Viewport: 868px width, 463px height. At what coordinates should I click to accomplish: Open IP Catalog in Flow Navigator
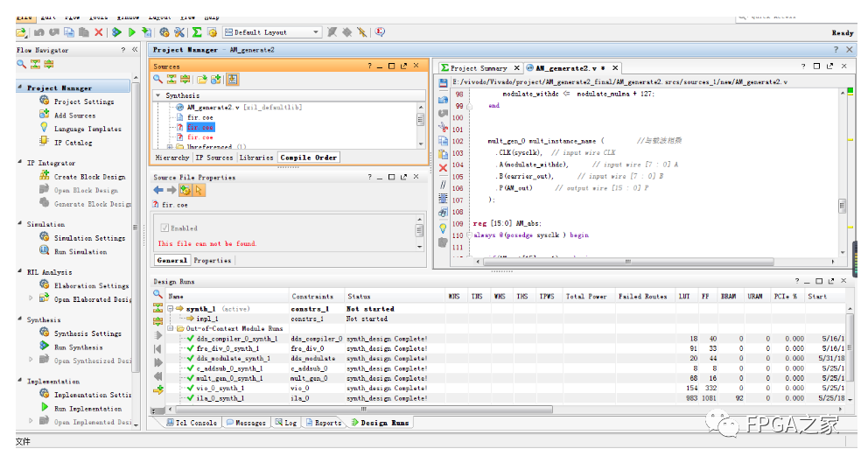(73, 142)
